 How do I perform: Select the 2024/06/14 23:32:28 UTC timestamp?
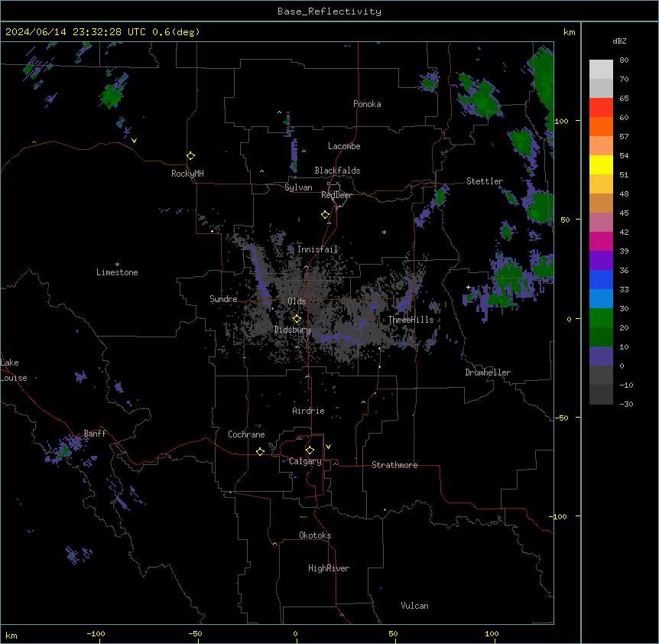pyautogui.click(x=76, y=32)
